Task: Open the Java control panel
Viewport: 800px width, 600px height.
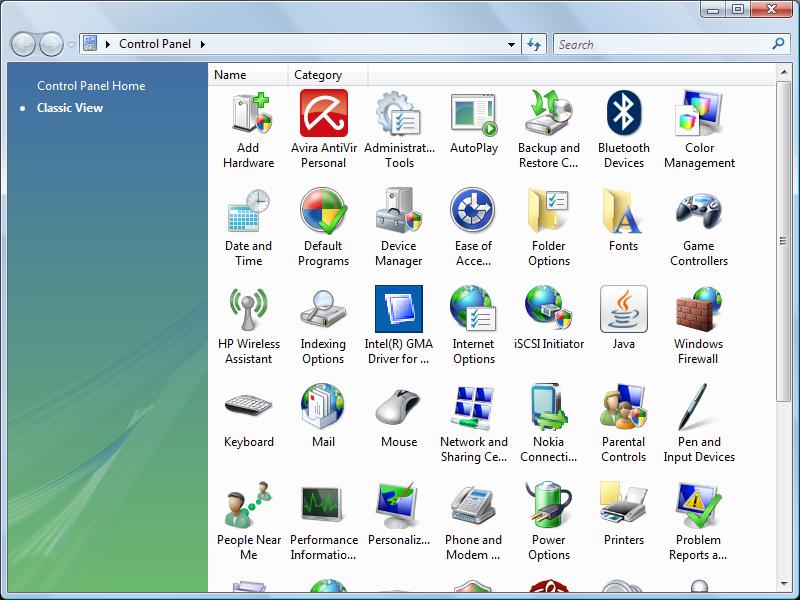Action: [623, 320]
